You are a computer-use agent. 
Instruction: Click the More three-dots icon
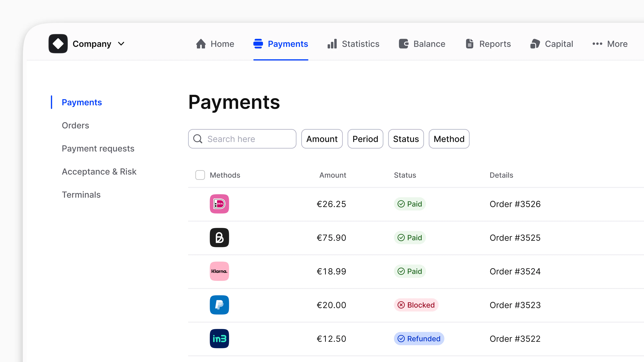click(597, 44)
